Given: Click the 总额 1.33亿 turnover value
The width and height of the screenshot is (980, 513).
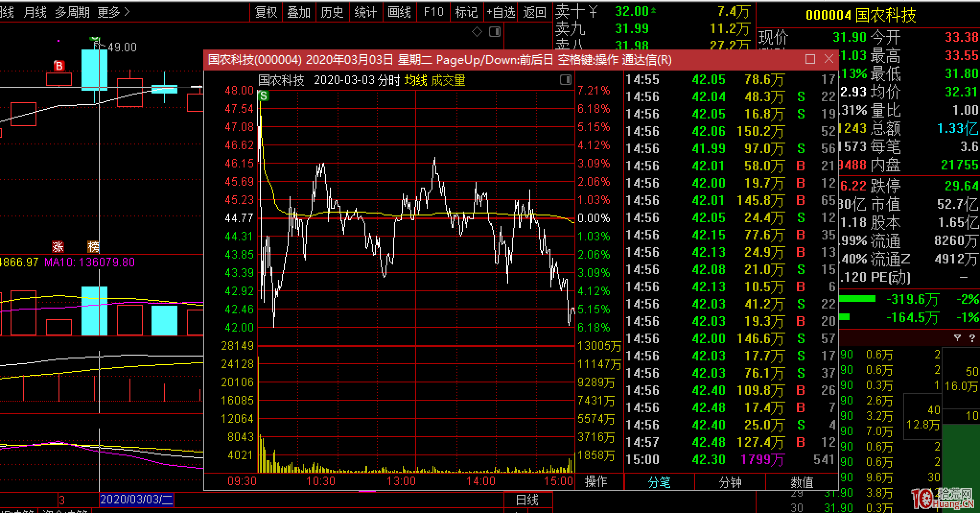Looking at the screenshot, I should (x=957, y=128).
